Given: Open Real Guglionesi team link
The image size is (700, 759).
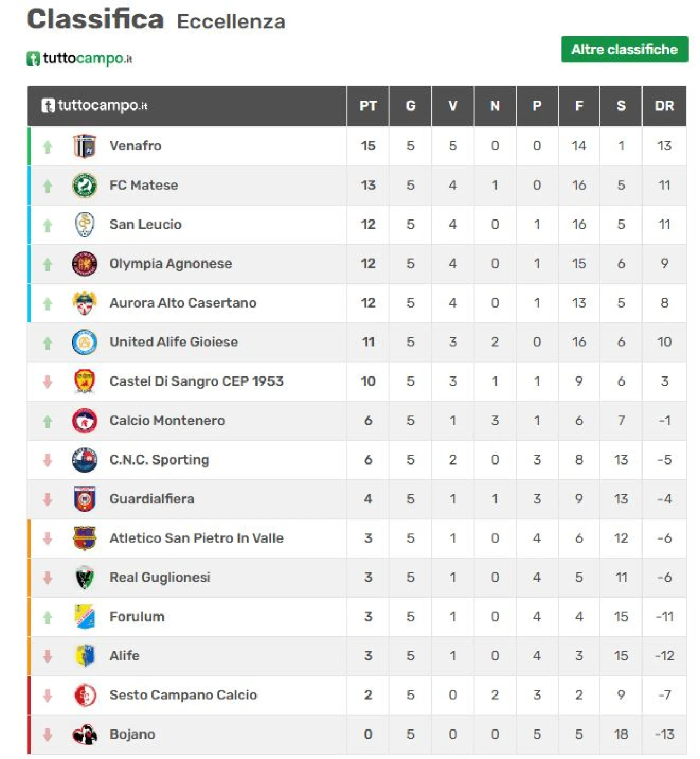Looking at the screenshot, I should pos(160,577).
